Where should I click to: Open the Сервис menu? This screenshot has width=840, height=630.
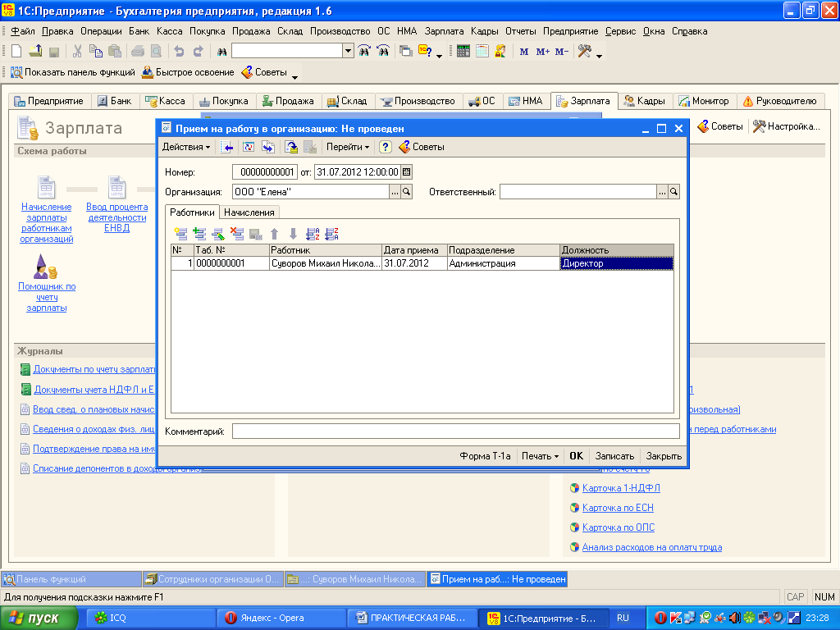(x=620, y=31)
